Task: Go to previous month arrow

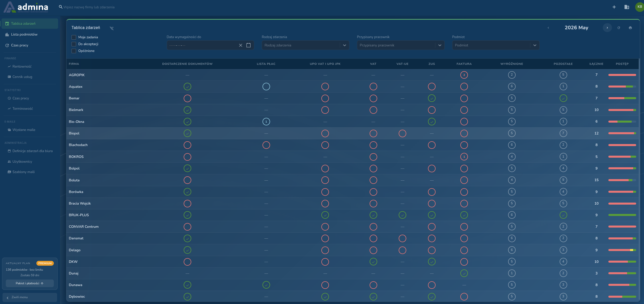Action: pos(548,28)
